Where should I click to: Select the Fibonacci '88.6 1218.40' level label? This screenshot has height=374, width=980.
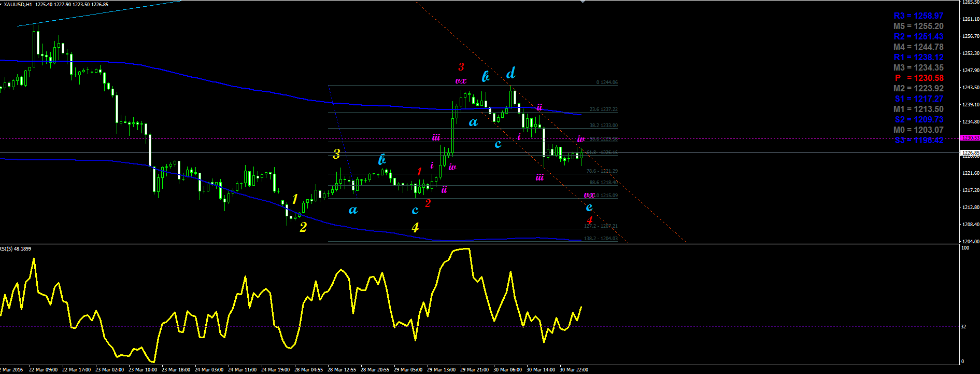(603, 183)
